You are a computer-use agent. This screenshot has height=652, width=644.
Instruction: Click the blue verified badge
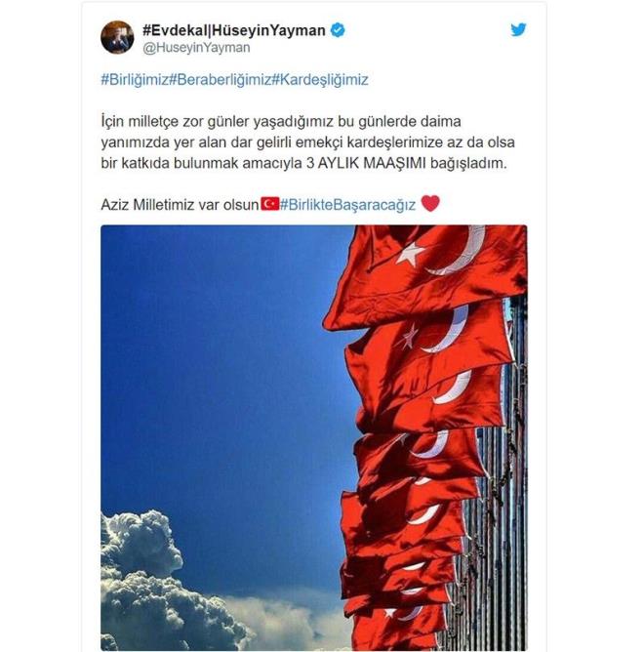(338, 30)
